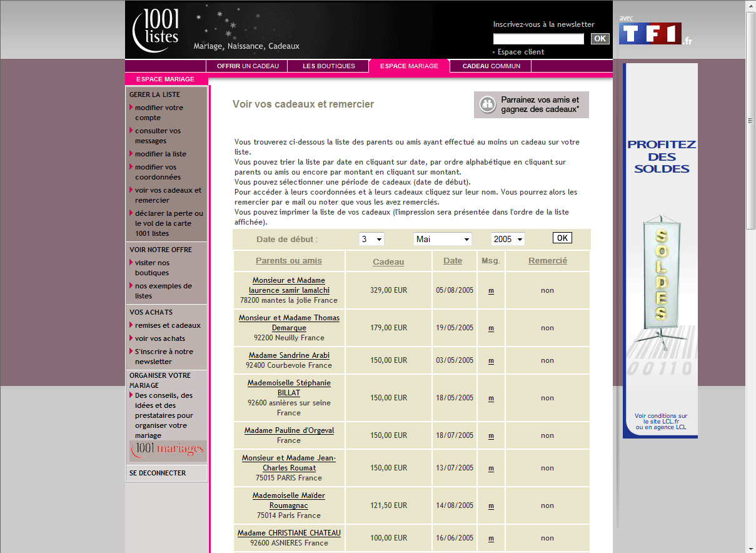Select the Cadeau Commun tab
756x553 pixels.
coord(491,66)
